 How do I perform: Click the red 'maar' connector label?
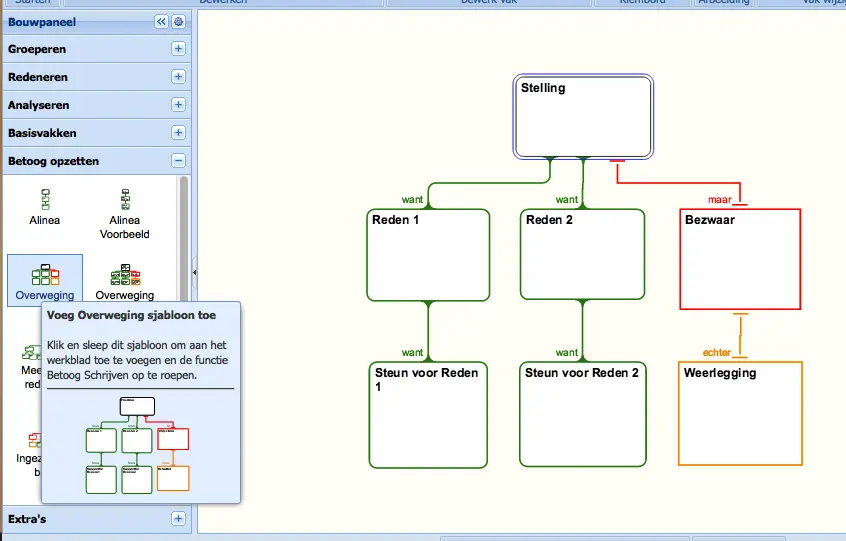(720, 199)
